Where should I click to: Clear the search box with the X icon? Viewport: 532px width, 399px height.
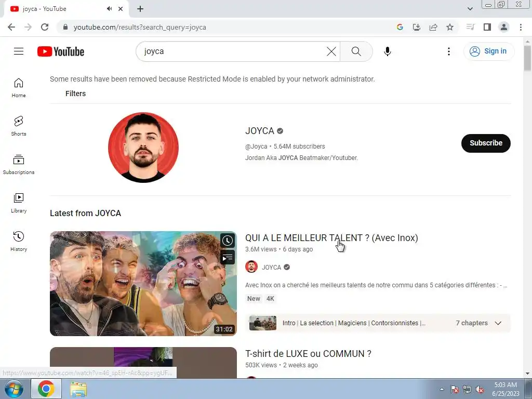[331, 51]
